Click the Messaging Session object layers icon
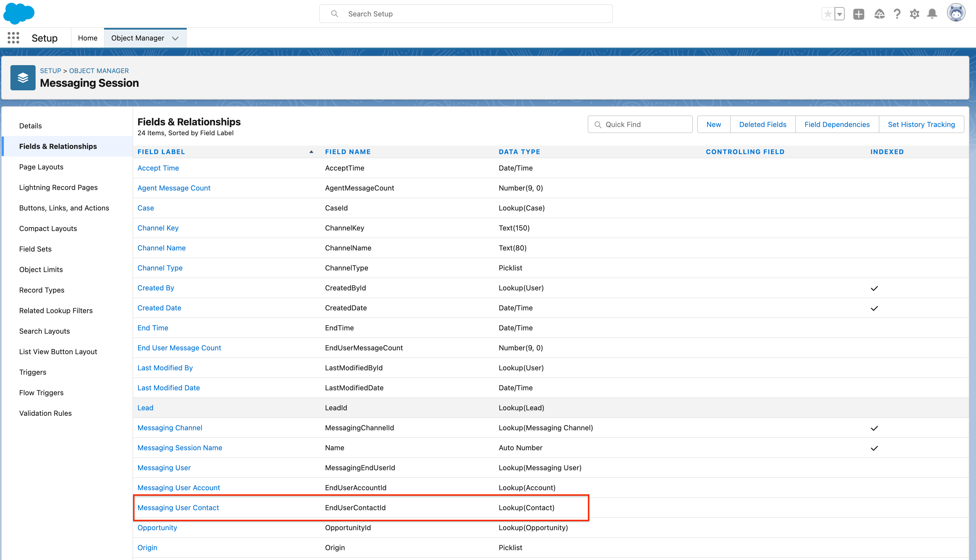 (x=23, y=78)
